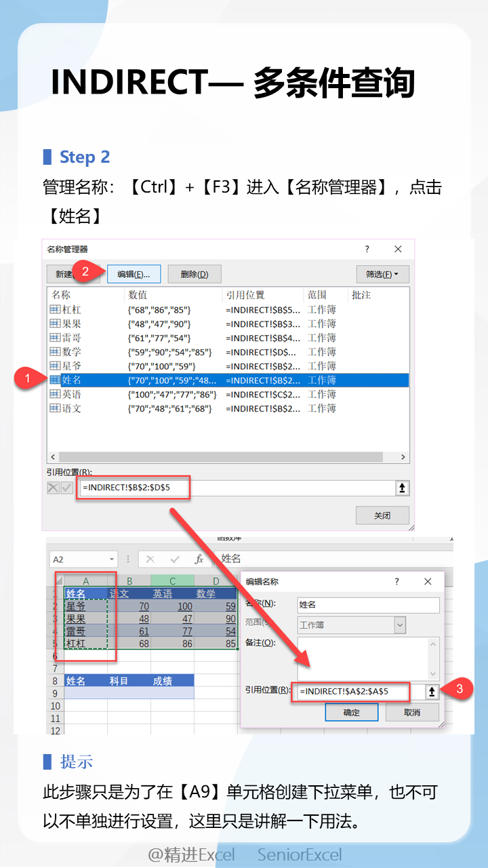The height and width of the screenshot is (868, 488).
Task: Click the horizontal scrollbar right arrow in name list
Action: pyautogui.click(x=403, y=457)
